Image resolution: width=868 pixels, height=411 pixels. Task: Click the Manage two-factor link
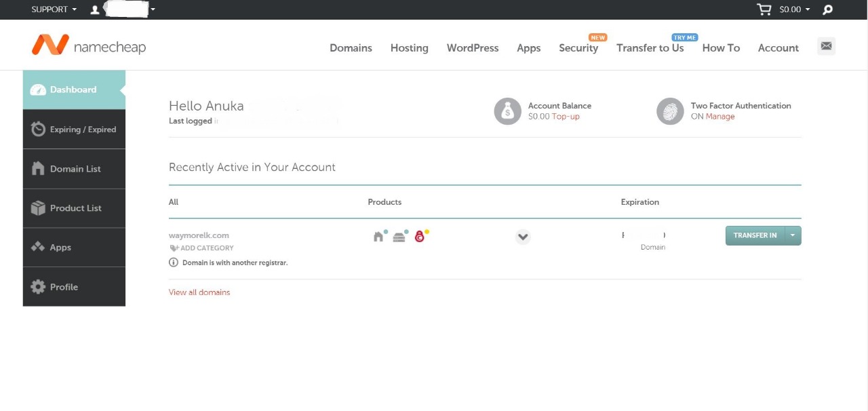(720, 117)
